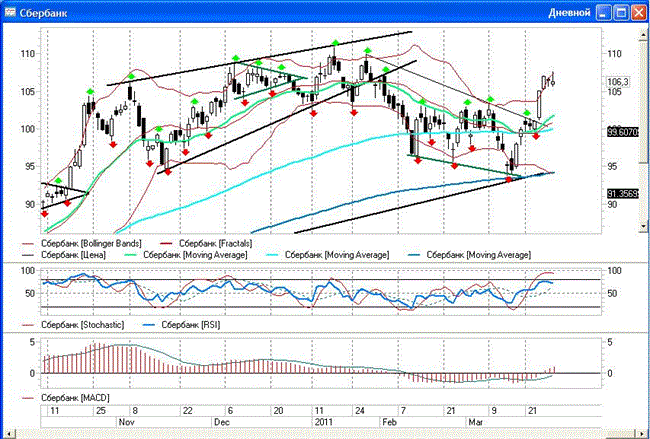Click the 25 date label on the time axis

(x=101, y=411)
